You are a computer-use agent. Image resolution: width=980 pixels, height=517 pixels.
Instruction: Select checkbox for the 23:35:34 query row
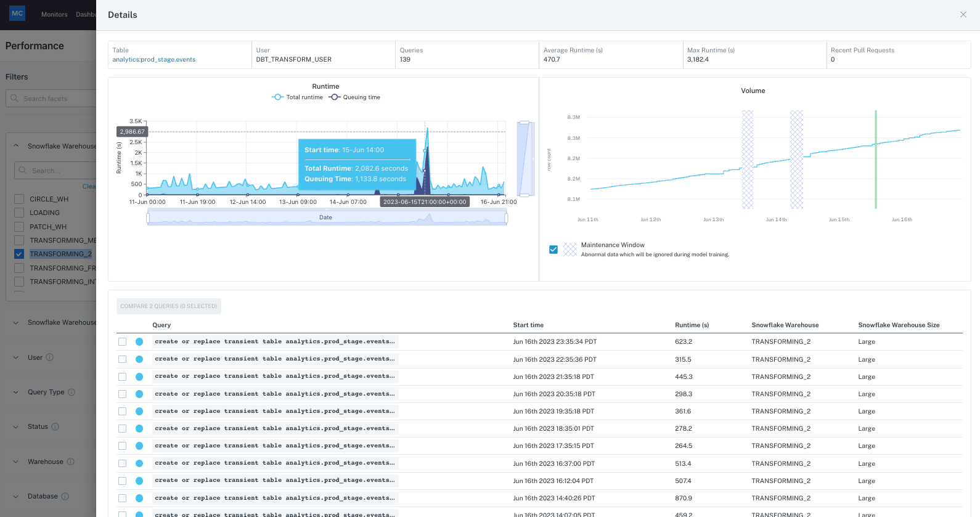tap(123, 341)
